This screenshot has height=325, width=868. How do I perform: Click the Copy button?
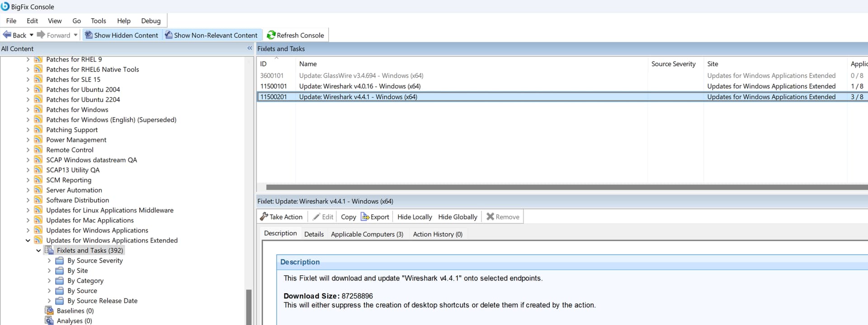(x=348, y=217)
